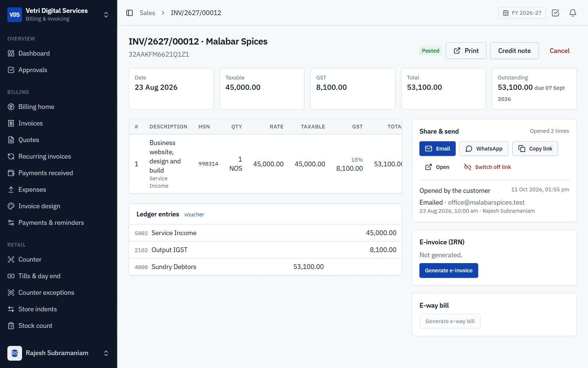Image resolution: width=588 pixels, height=368 pixels.
Task: Generate the e-invoice IRN
Action: tap(449, 270)
